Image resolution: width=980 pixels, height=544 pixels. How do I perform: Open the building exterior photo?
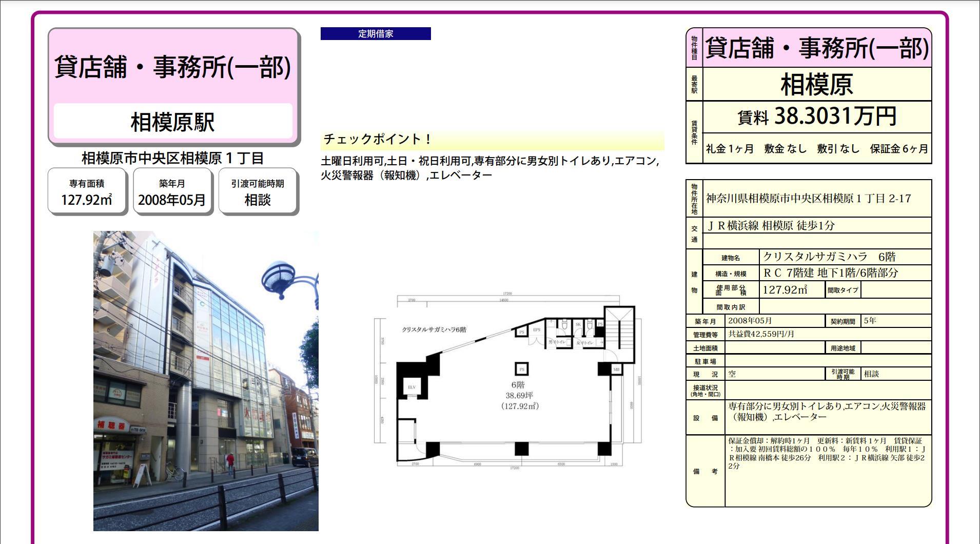point(206,381)
